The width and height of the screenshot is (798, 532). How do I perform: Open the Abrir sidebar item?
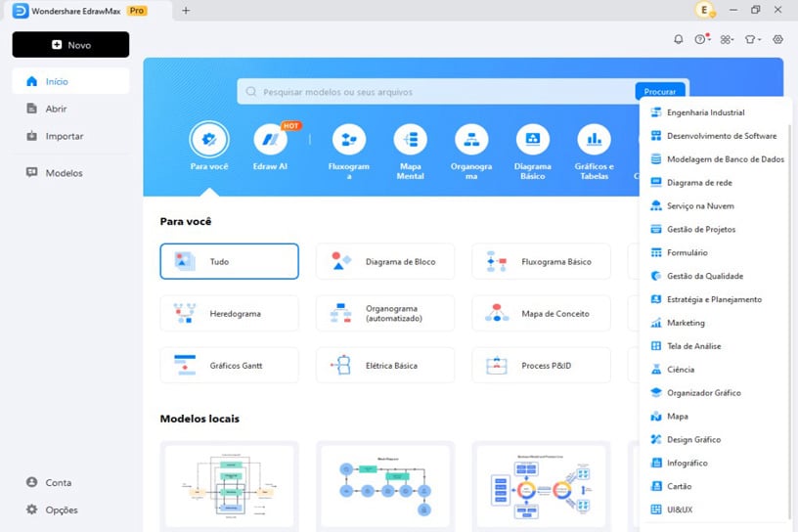70,109
